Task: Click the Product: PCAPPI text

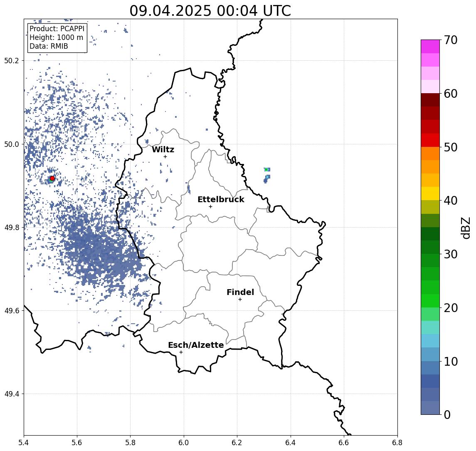Action: [x=57, y=29]
